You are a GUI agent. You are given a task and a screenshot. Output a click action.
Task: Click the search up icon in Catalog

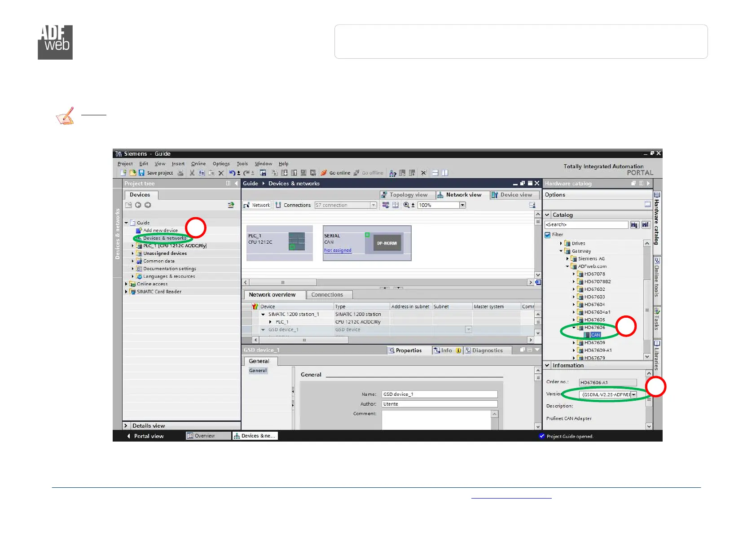coord(646,225)
